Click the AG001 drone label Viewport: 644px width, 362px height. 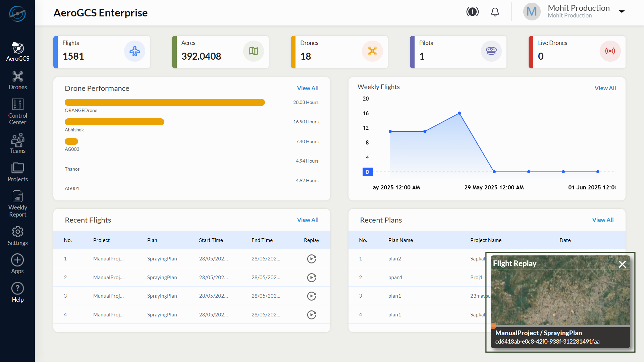tap(72, 188)
